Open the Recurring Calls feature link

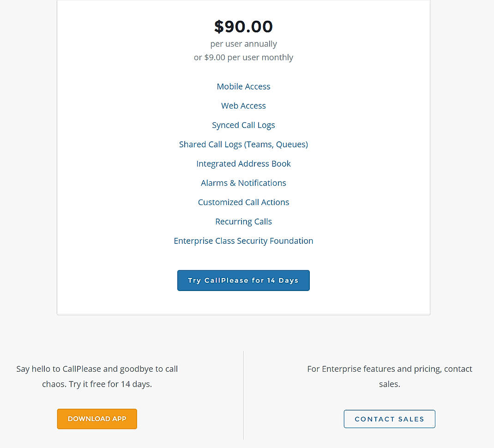[243, 221]
